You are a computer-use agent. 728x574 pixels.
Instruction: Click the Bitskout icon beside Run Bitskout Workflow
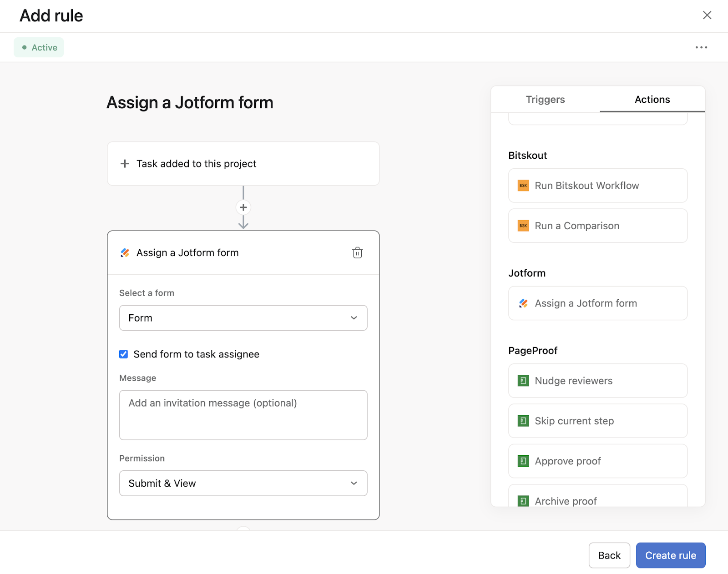click(x=523, y=186)
